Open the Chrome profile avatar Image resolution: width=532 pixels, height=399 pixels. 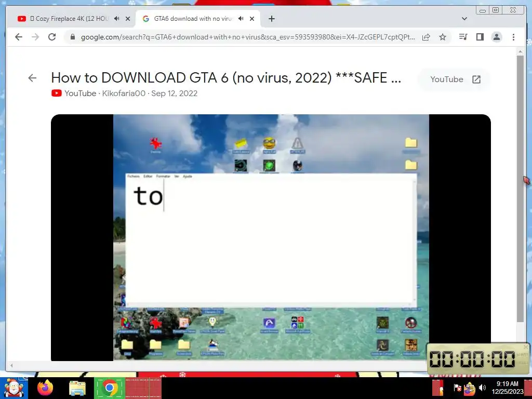point(497,37)
